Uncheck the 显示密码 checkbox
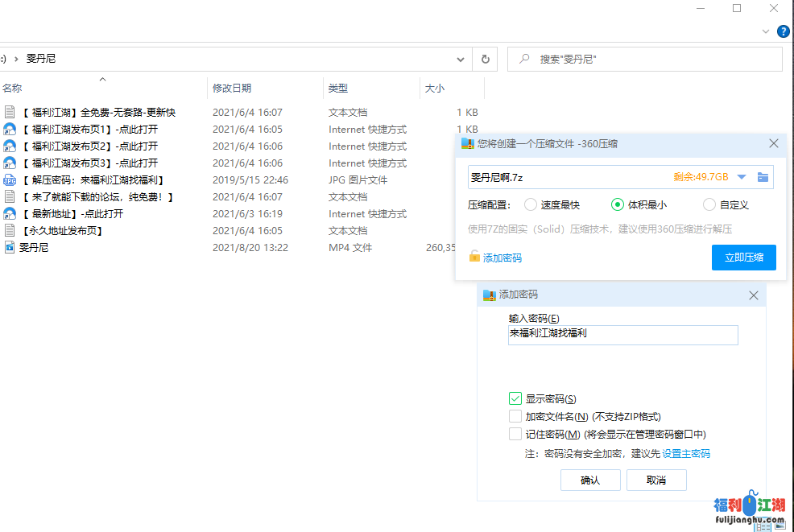 pyautogui.click(x=515, y=398)
